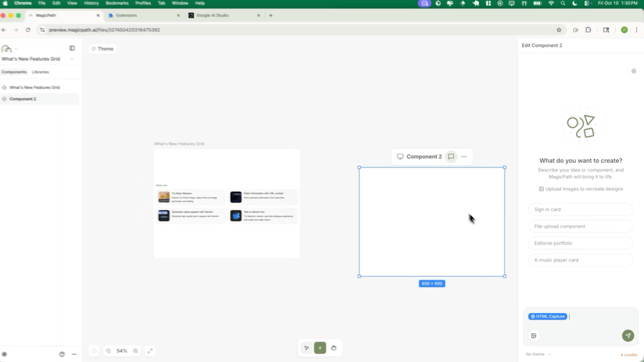
Task: Switch to the Libraries tab
Action: (x=40, y=72)
